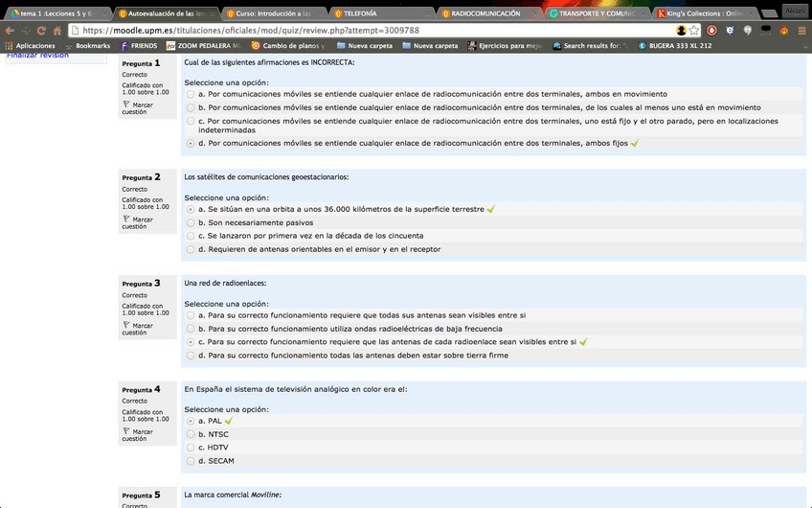Reload the current quiz review page
Screen dimensions: 812x508
[40, 30]
